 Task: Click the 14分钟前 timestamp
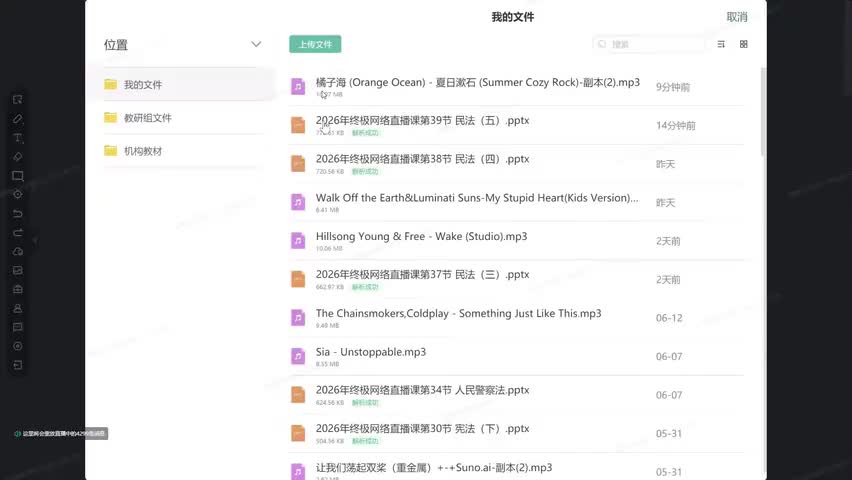pos(675,126)
